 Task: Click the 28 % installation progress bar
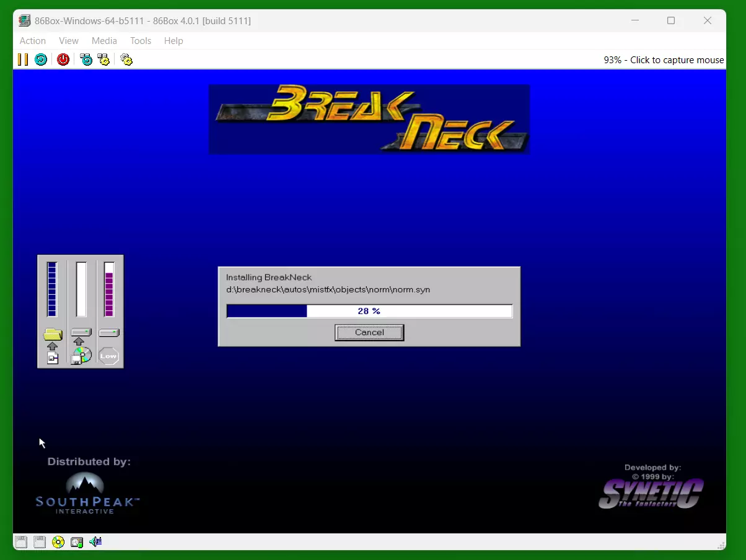click(369, 311)
